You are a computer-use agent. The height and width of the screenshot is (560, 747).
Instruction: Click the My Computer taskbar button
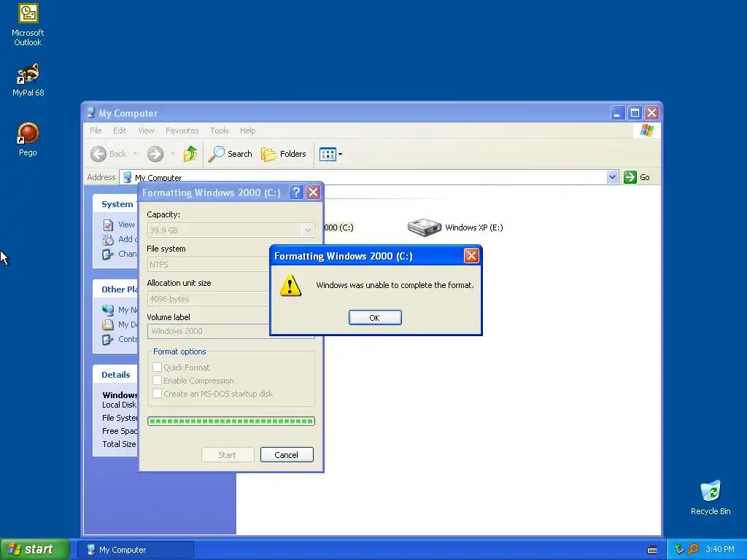(136, 550)
